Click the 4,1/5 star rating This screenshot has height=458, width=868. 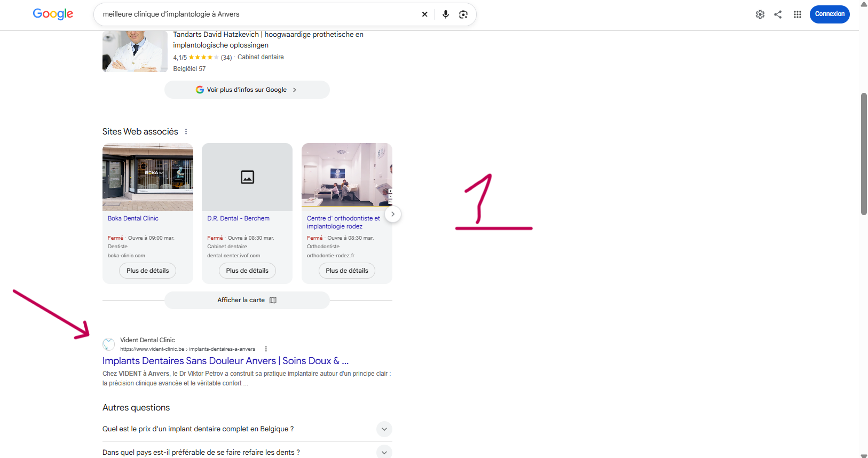tap(202, 58)
